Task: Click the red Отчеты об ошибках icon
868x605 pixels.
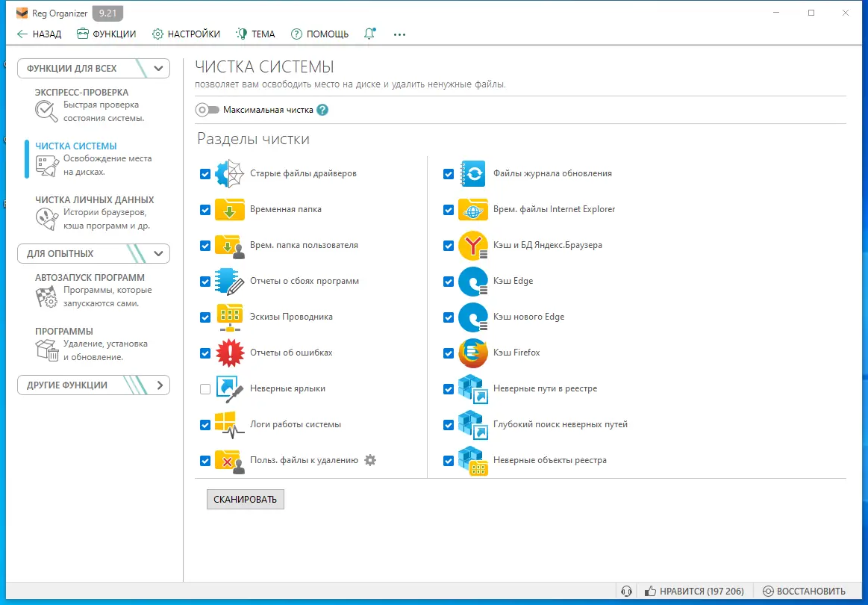Action: 230,353
